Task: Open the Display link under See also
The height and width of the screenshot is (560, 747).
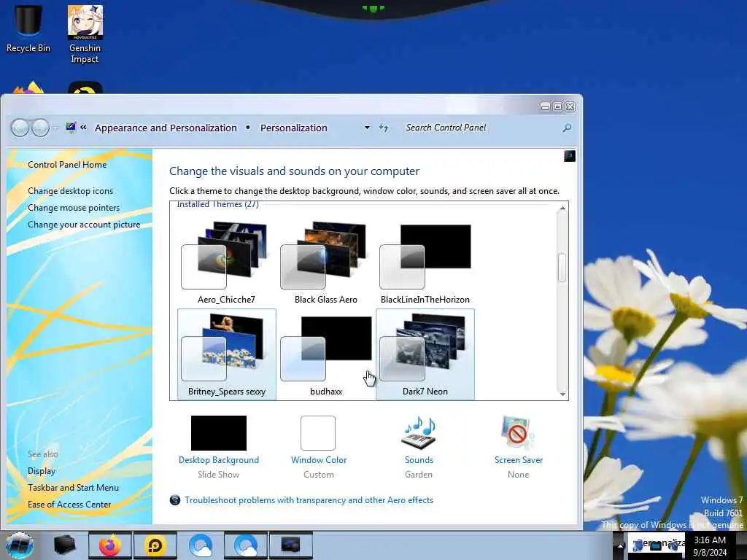Action: (x=42, y=471)
